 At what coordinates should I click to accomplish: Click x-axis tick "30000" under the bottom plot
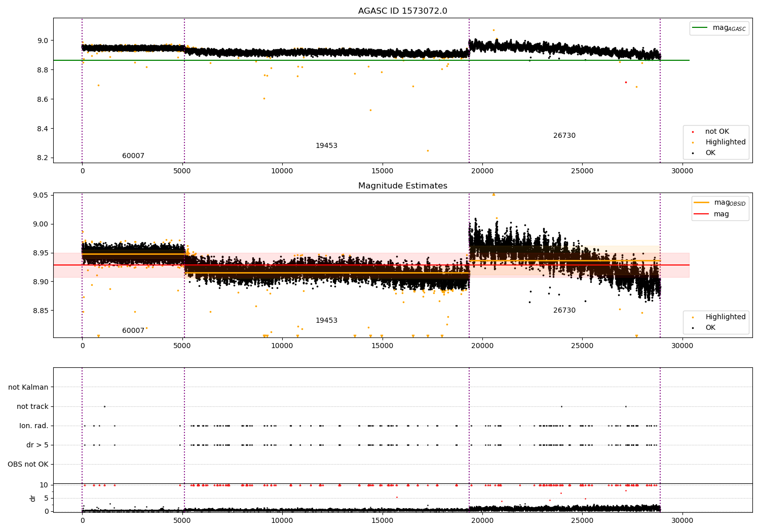pos(682,521)
